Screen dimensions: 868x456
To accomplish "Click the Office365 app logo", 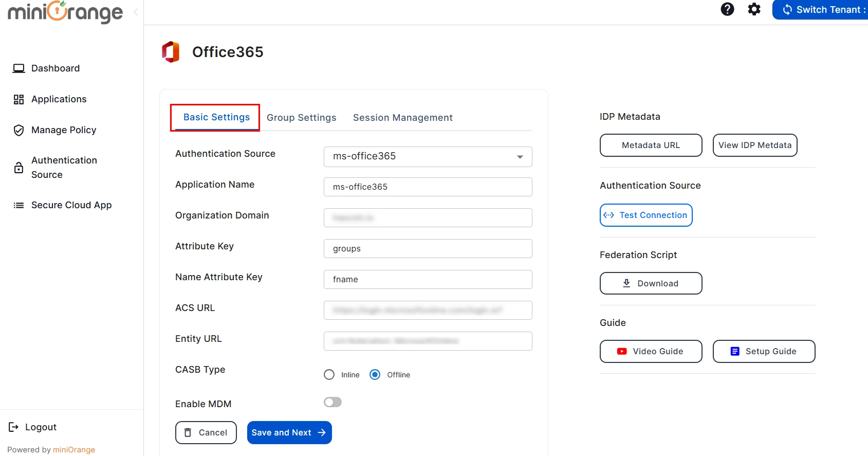I will [x=171, y=52].
